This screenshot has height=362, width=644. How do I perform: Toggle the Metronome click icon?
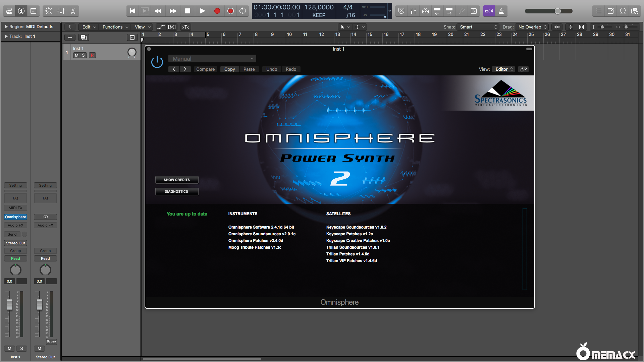[501, 11]
